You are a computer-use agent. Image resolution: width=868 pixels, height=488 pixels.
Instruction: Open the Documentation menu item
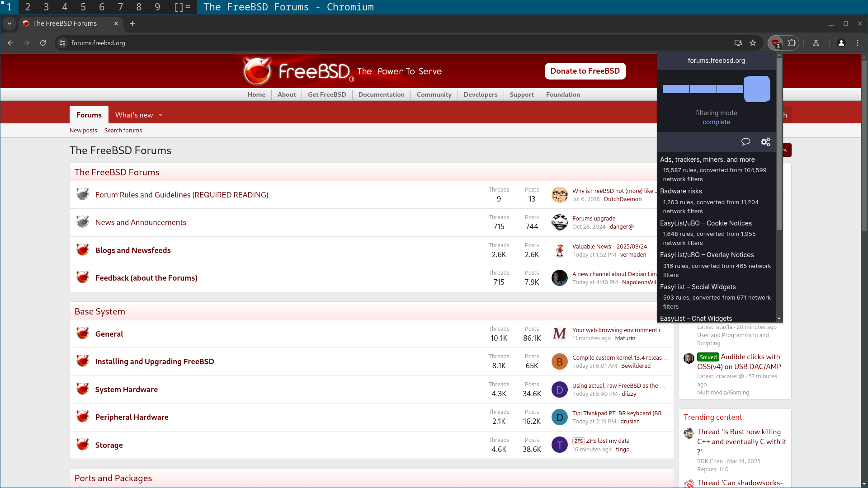[381, 94]
